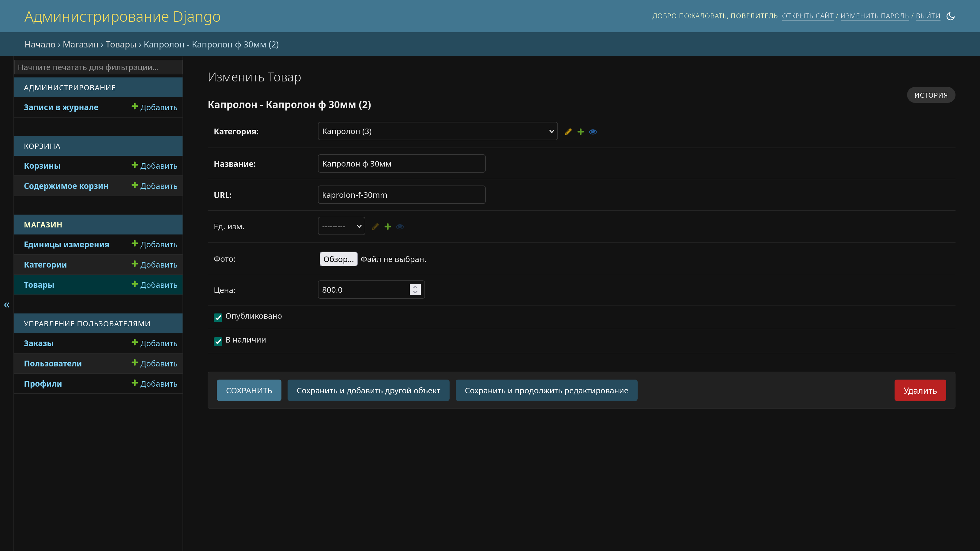This screenshot has height=551, width=980.
Task: Click ОТКРЫТЬ САЙТ link
Action: point(808,16)
